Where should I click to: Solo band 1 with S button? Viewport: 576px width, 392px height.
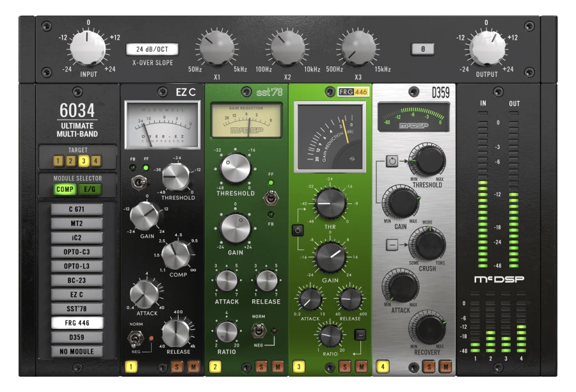(177, 366)
